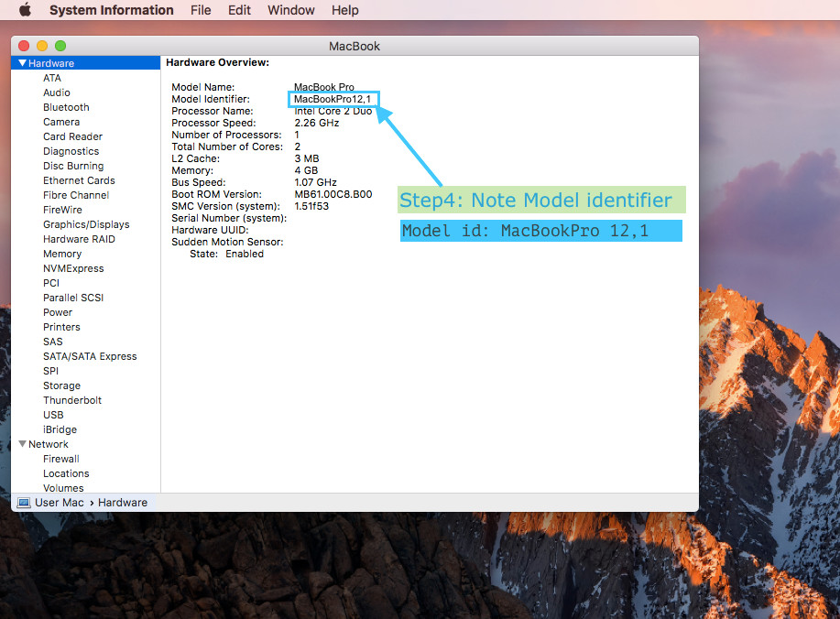This screenshot has width=840, height=619.
Task: Click the 3 MB L2 Cache value
Action: point(307,158)
